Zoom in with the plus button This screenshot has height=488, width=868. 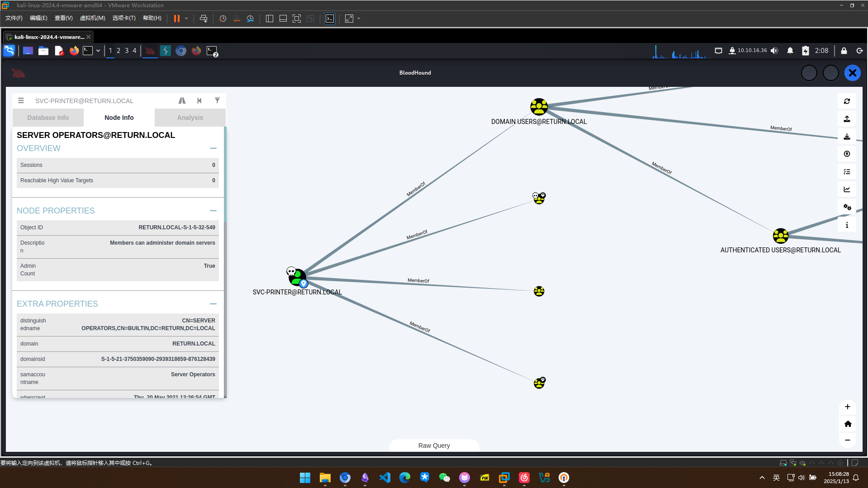[x=847, y=407]
